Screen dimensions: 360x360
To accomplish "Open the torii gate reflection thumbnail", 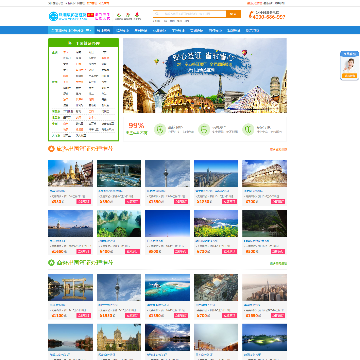I will point(70,287).
